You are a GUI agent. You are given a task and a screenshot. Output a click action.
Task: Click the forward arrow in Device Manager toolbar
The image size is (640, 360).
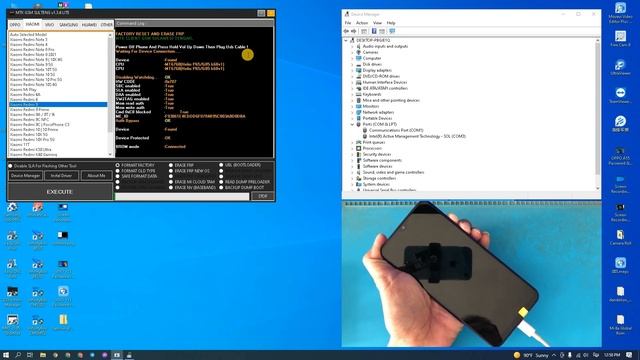pos(353,31)
